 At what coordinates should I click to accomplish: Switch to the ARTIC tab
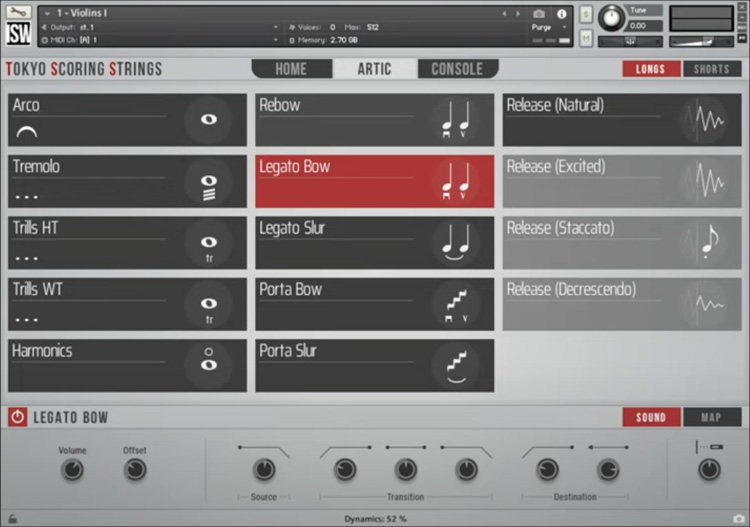375,69
